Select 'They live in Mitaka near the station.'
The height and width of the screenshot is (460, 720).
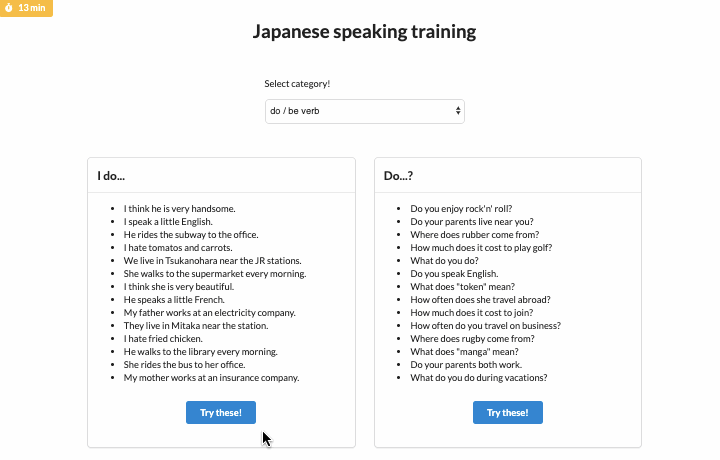click(x=195, y=326)
